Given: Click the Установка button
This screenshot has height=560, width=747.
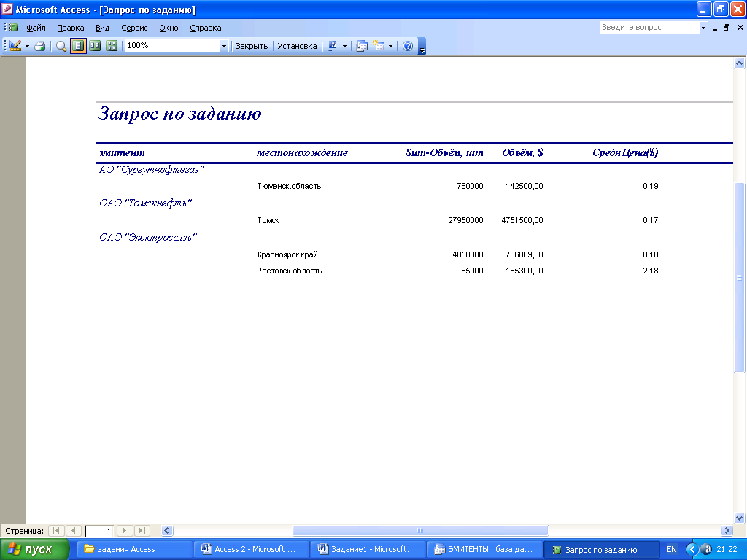Looking at the screenshot, I should click(x=297, y=46).
